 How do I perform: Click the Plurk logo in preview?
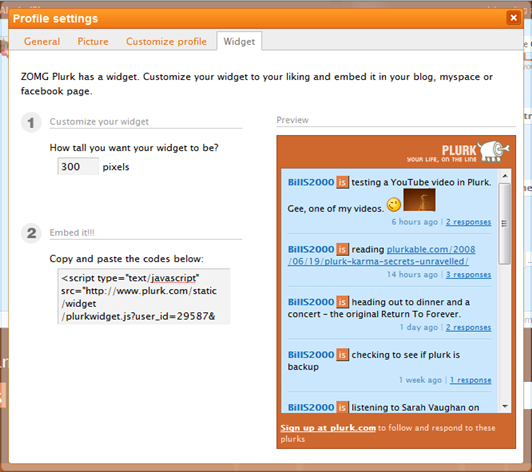(458, 152)
